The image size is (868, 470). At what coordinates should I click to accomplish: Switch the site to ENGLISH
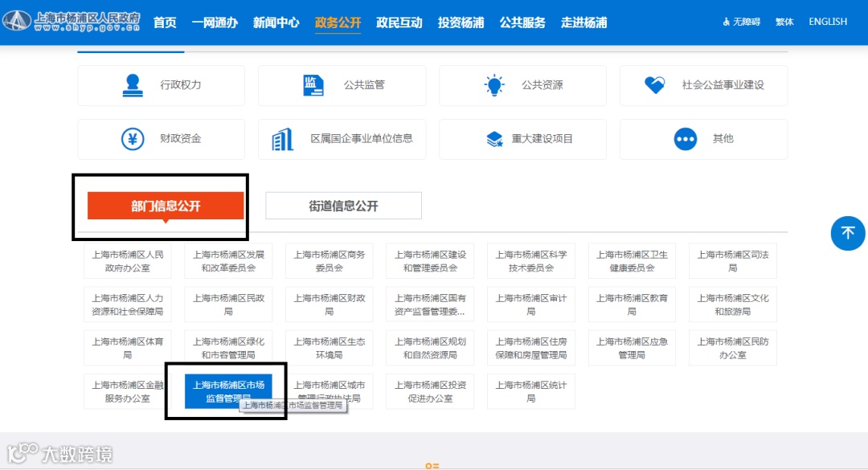828,22
